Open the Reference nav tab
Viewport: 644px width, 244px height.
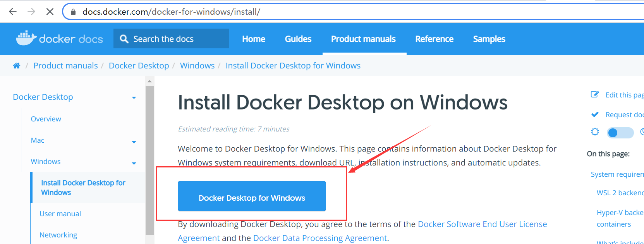point(434,39)
